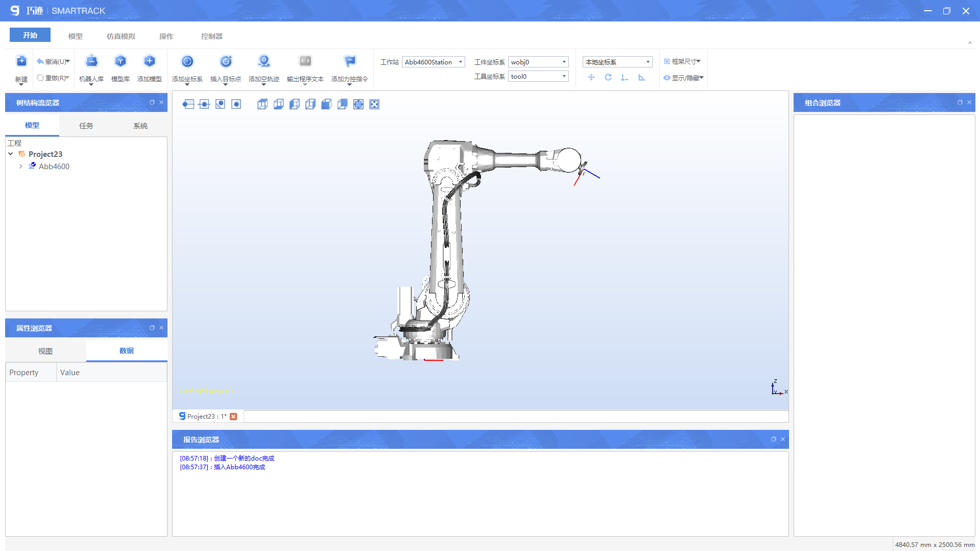
Task: Switch to the 视图 property tab
Action: [x=45, y=351]
